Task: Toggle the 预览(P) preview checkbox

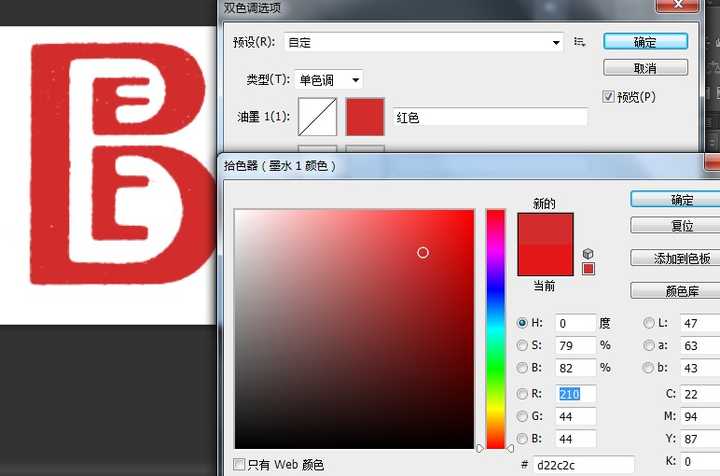Action: click(x=608, y=97)
